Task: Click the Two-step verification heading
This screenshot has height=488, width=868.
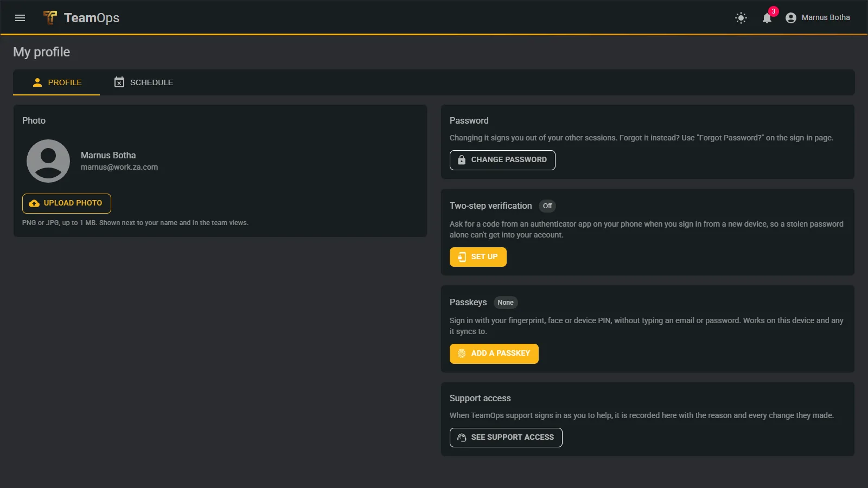Action: pyautogui.click(x=491, y=206)
